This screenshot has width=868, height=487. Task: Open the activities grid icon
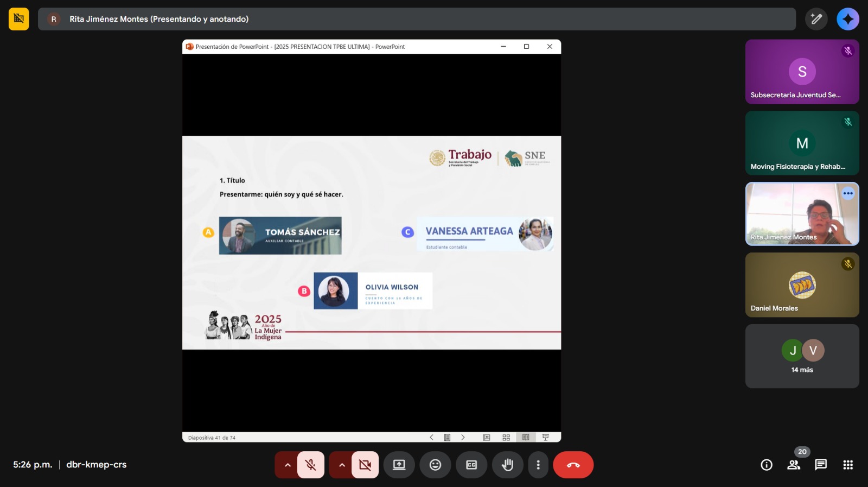click(848, 465)
